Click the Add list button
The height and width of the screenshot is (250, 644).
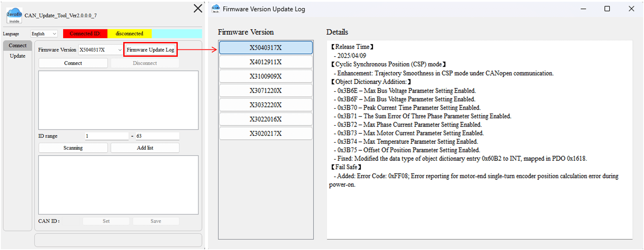pyautogui.click(x=145, y=148)
